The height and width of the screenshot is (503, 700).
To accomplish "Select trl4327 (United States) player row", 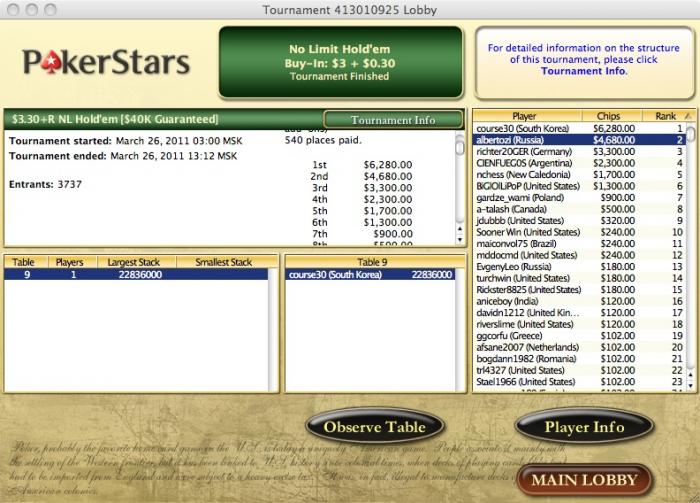I will pyautogui.click(x=579, y=370).
